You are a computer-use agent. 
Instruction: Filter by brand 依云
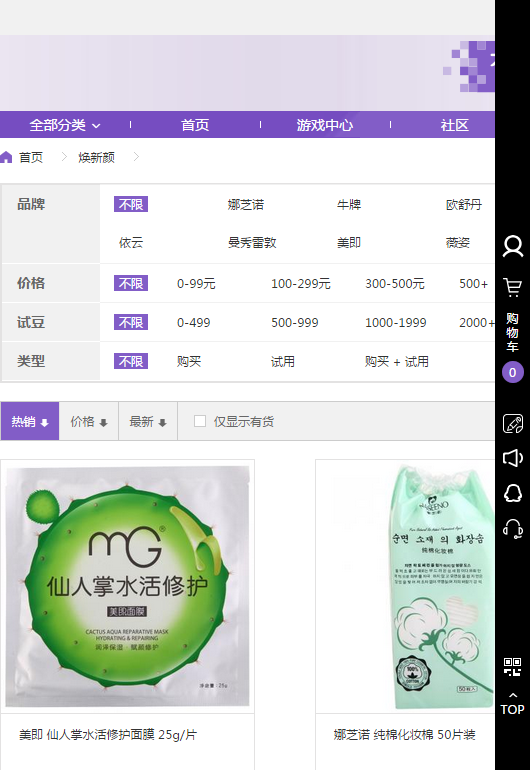click(131, 243)
